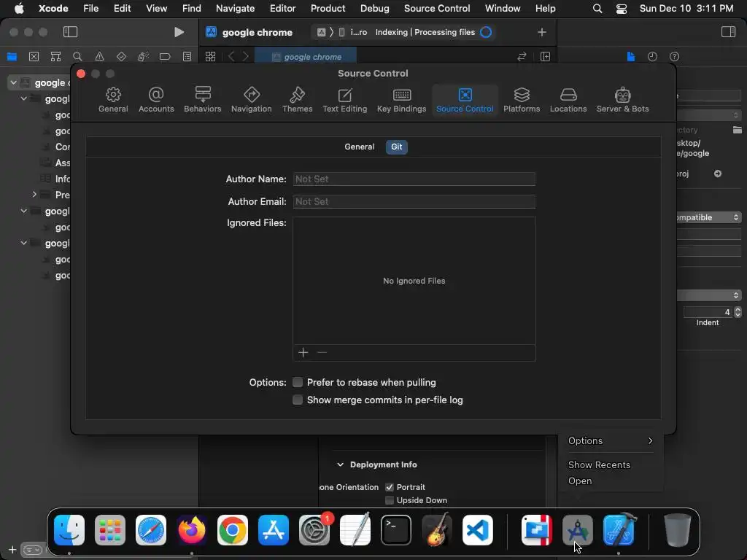
Task: Open the File inspector icon
Action: pyautogui.click(x=631, y=57)
